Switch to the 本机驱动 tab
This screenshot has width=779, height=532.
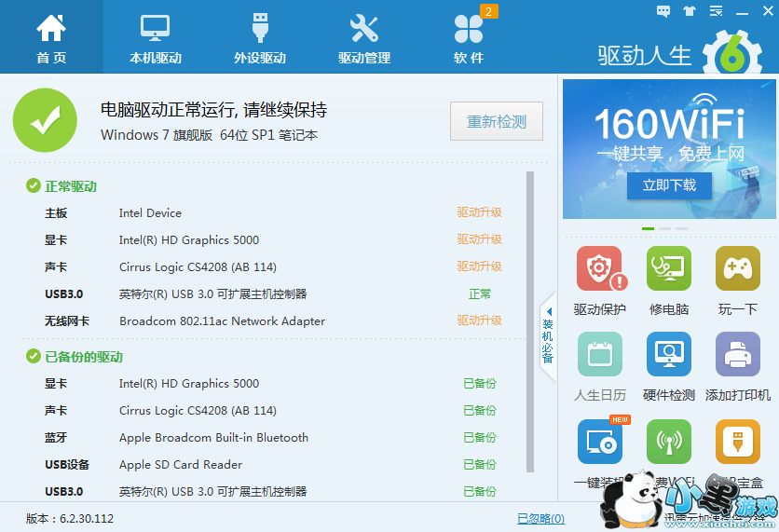pyautogui.click(x=156, y=37)
